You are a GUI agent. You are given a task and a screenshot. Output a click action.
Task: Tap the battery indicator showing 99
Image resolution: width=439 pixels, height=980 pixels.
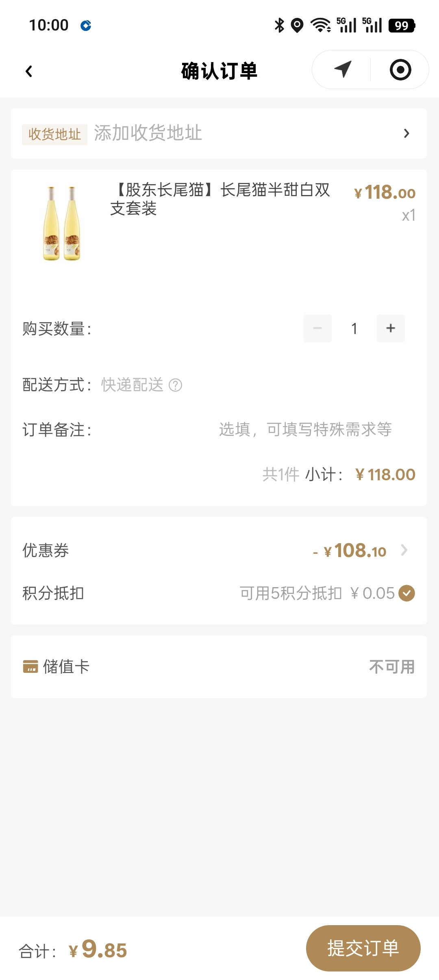[401, 26]
